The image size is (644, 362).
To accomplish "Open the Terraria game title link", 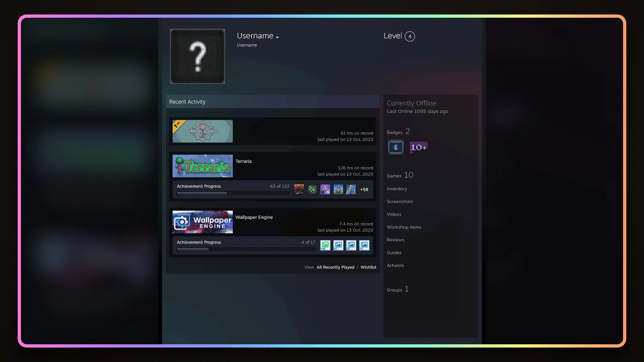I will pos(244,161).
